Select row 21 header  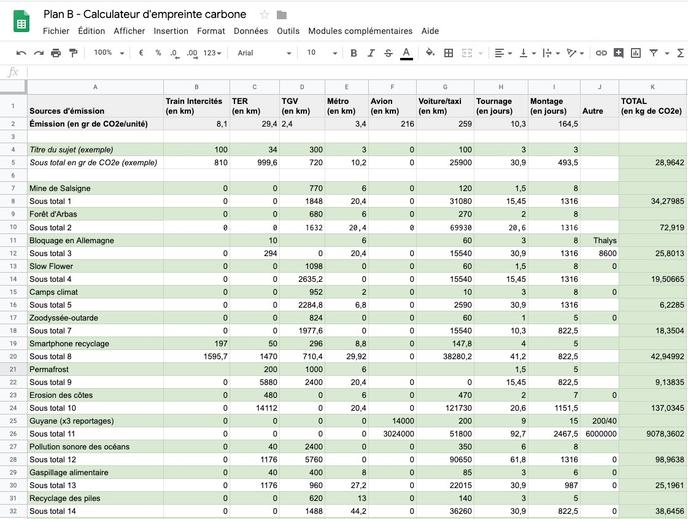13,369
